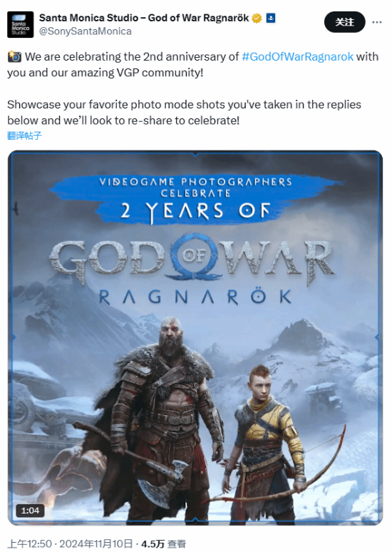Open the @SonySantaMonica handle link
This screenshot has height=552, width=392.
86,31
